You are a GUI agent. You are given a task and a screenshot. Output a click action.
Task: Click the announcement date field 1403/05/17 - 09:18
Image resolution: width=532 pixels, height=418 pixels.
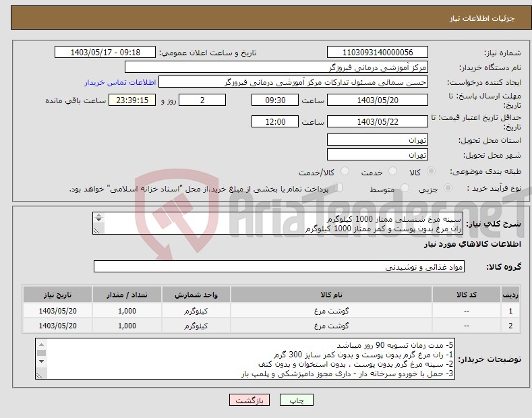[105, 53]
